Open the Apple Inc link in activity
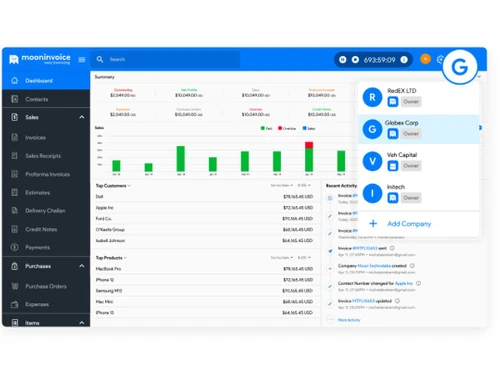This screenshot has width=500, height=375. coord(404,283)
